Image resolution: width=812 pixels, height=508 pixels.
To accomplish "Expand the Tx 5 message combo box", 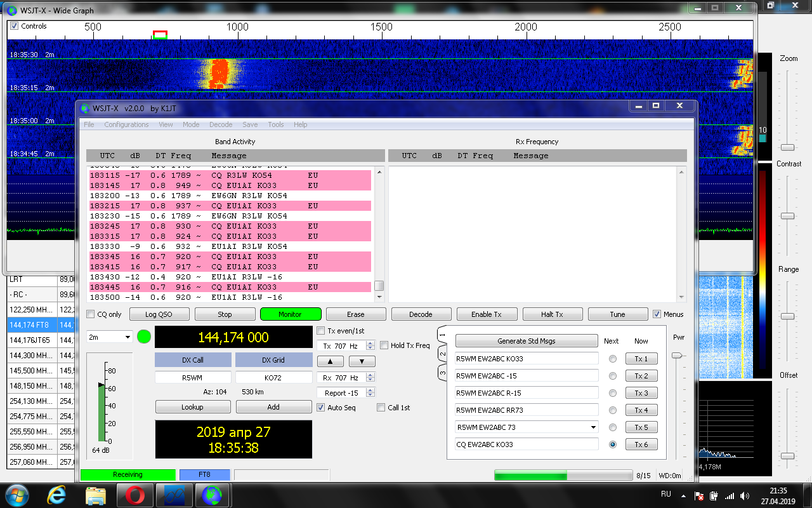I will 593,427.
